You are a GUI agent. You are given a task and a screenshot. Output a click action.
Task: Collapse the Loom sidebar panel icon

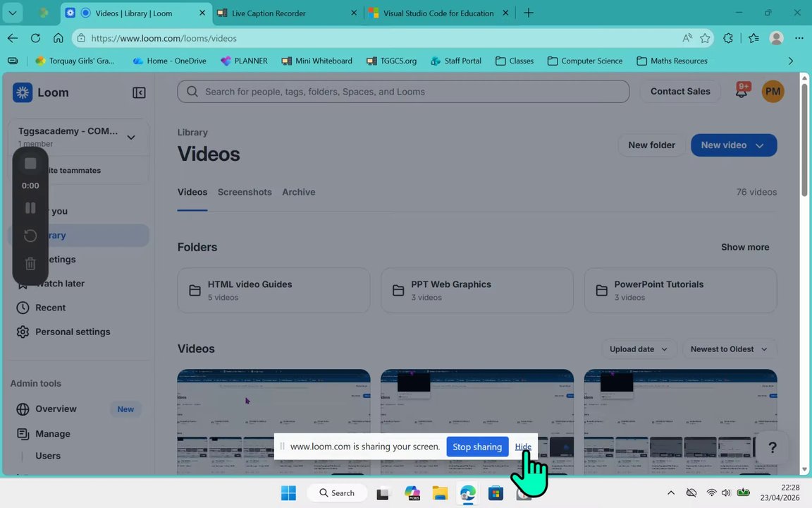139,93
